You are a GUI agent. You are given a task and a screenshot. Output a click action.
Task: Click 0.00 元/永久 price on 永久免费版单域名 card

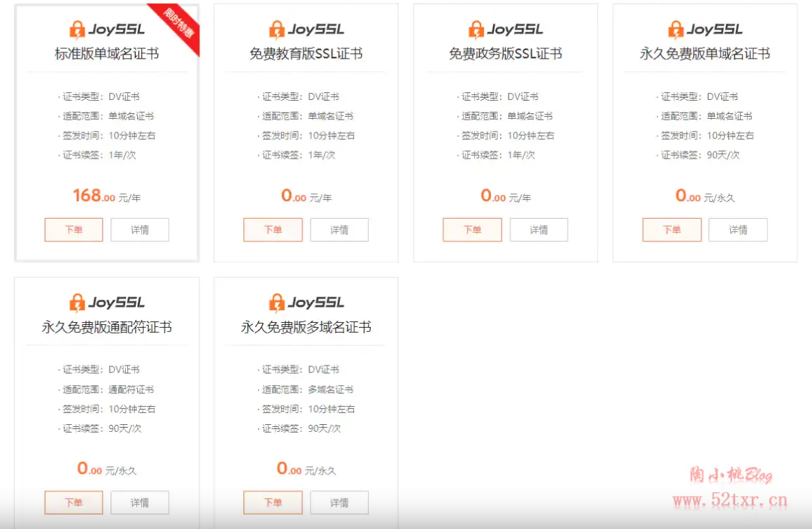tap(705, 196)
